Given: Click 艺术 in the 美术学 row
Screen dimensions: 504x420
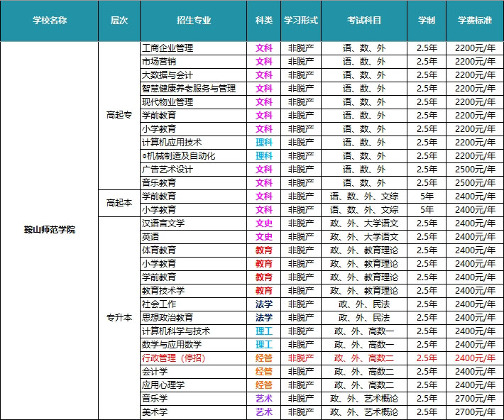Looking at the screenshot, I should pyautogui.click(x=264, y=412).
